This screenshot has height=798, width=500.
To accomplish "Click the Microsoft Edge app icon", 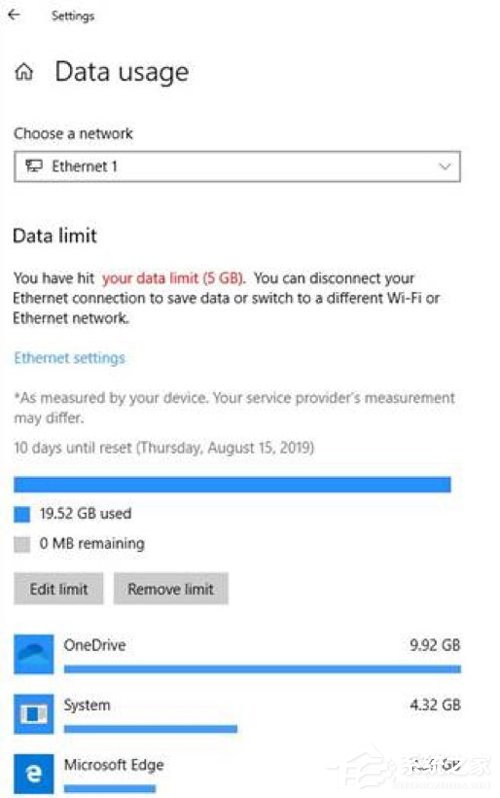I will pos(34,774).
